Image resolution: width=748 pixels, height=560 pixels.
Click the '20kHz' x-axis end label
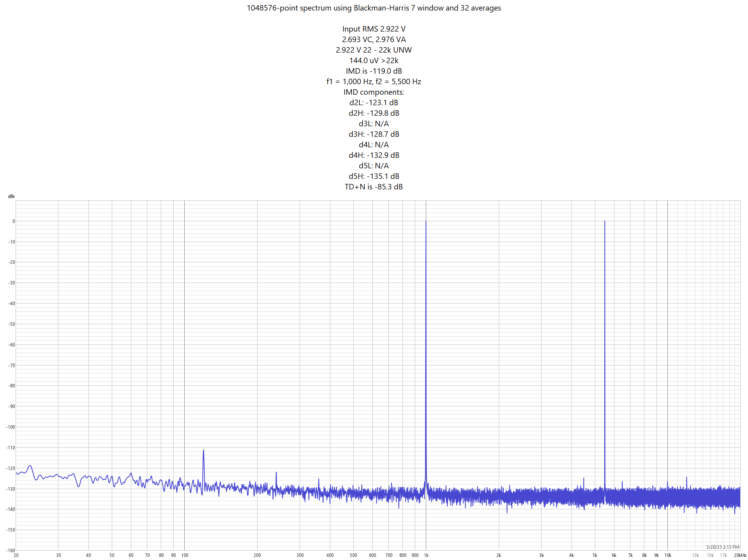click(740, 555)
